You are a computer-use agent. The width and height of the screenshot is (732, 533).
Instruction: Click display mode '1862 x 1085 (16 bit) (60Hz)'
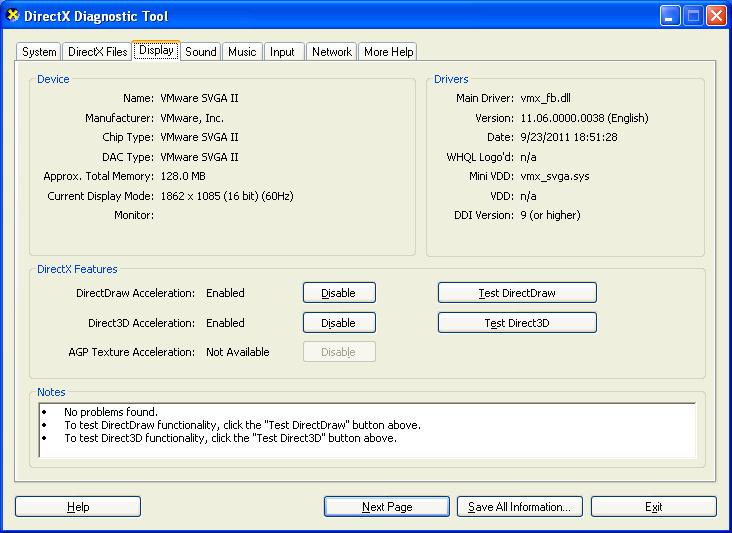[x=227, y=196]
